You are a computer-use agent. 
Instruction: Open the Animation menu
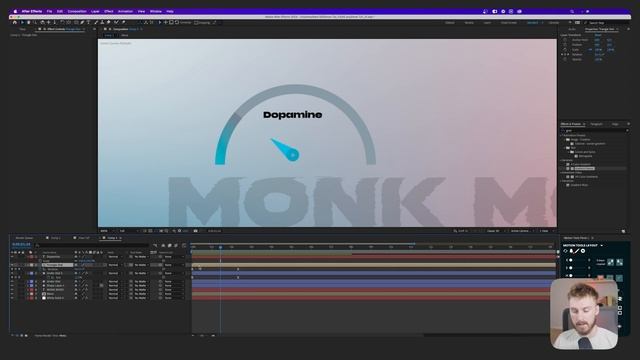click(125, 11)
